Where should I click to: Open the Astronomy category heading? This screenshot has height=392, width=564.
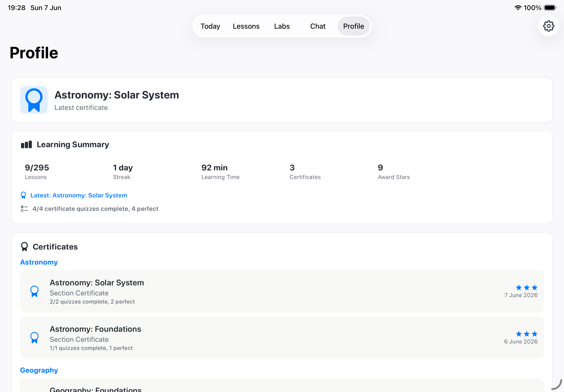(39, 262)
